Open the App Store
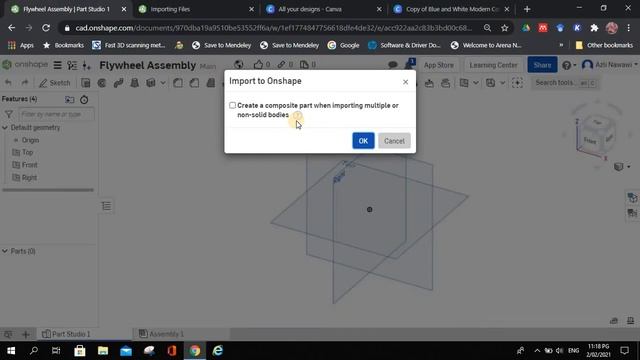The width and height of the screenshot is (640, 360). point(438,65)
